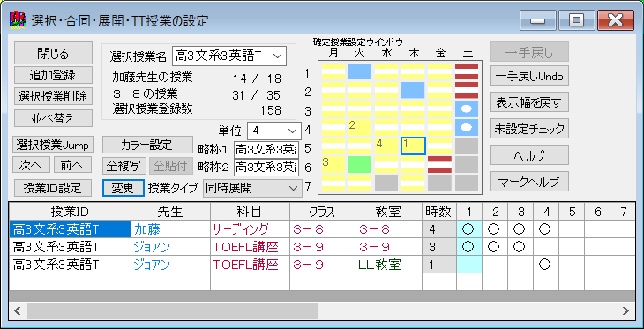The height and width of the screenshot is (329, 644).
Task: Run 未設定チェック check
Action: click(529, 129)
